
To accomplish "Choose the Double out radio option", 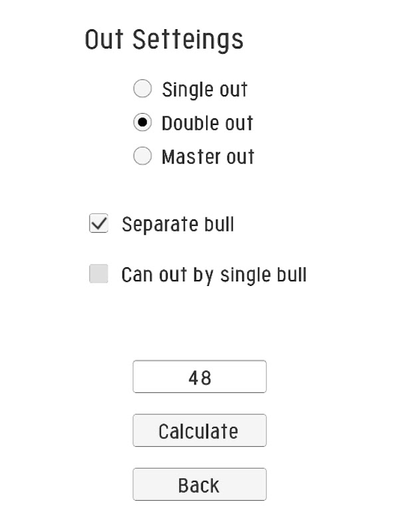I will (142, 123).
